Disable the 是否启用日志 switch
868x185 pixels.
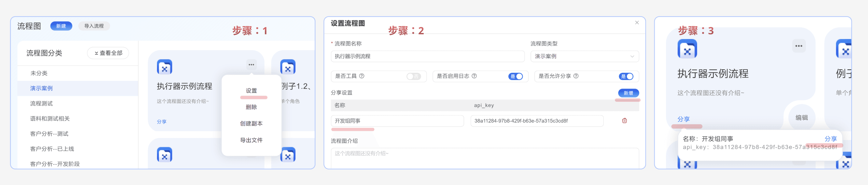click(516, 76)
